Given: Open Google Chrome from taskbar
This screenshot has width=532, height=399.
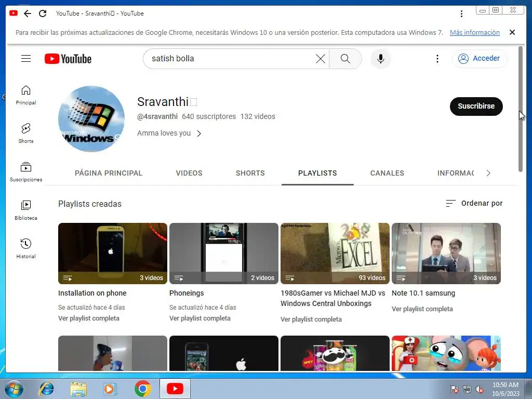Looking at the screenshot, I should 142,389.
